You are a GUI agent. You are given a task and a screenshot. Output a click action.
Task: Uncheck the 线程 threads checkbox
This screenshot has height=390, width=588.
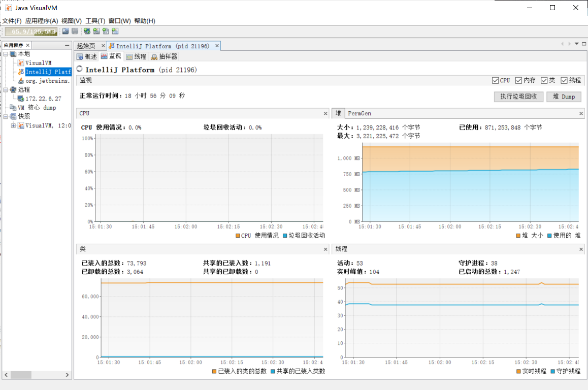564,80
